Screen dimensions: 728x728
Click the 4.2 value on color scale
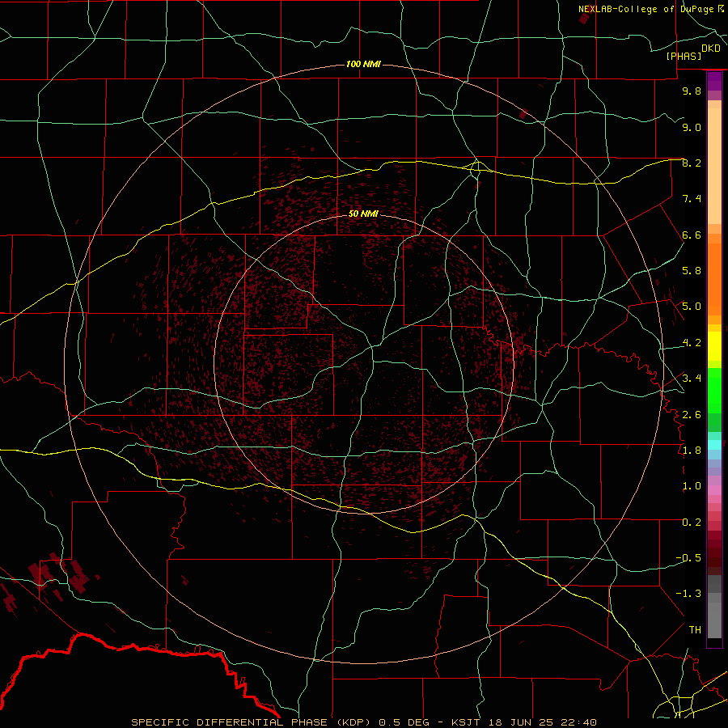[692, 343]
